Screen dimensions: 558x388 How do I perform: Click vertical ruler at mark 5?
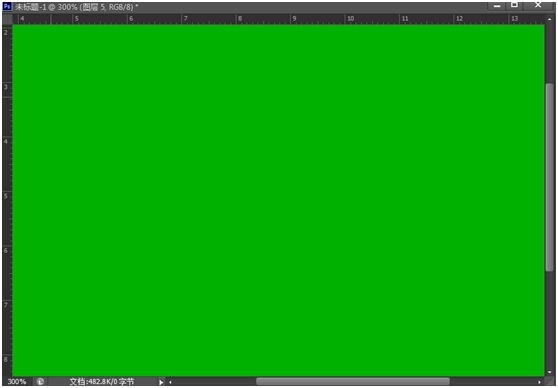[6, 196]
